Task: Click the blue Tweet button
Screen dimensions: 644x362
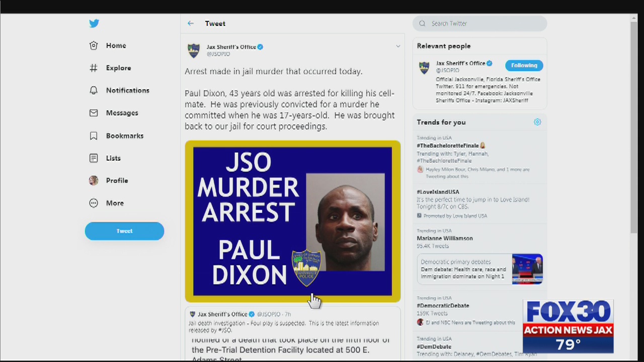Action: (124, 231)
